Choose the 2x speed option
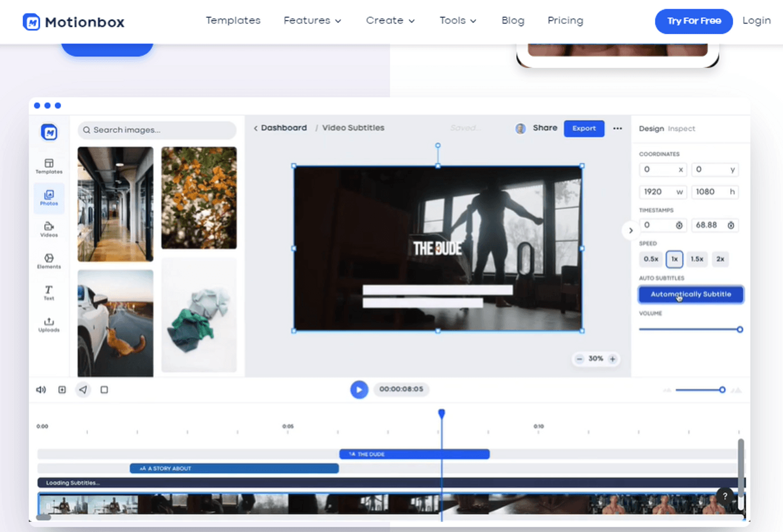 click(720, 259)
